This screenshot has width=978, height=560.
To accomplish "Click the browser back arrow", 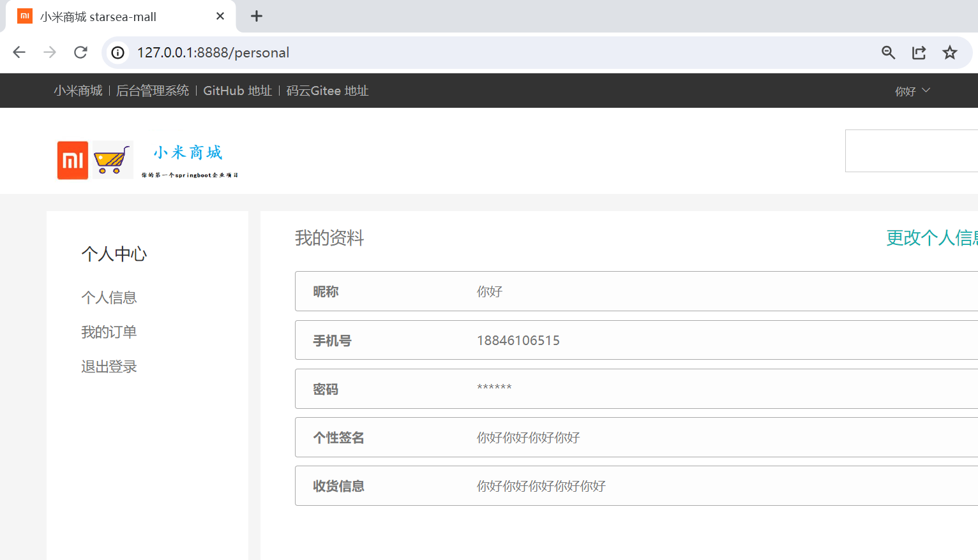I will [19, 52].
